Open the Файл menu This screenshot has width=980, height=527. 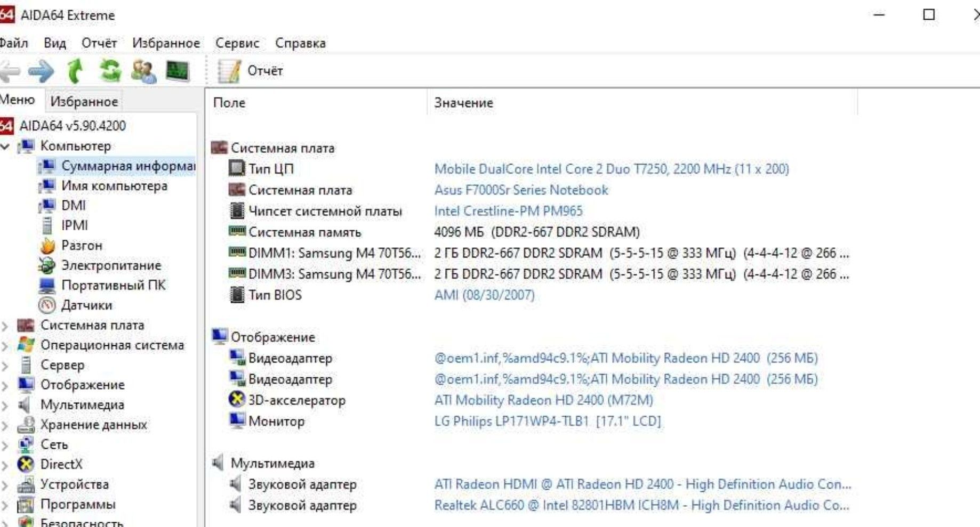pyautogui.click(x=13, y=43)
